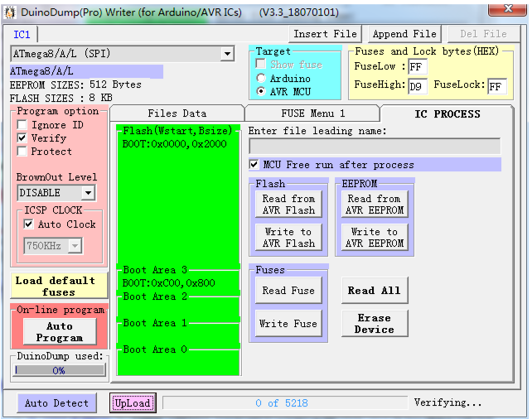Click Write to AVR Flash
532x419 pixels.
click(x=288, y=238)
